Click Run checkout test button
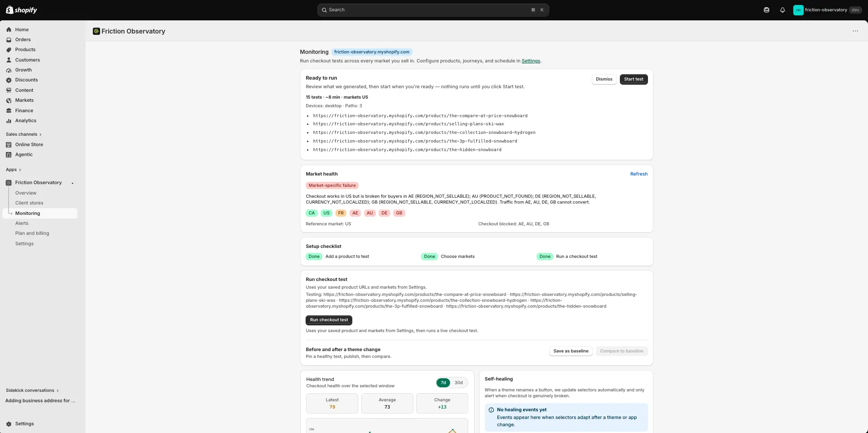 pos(329,320)
